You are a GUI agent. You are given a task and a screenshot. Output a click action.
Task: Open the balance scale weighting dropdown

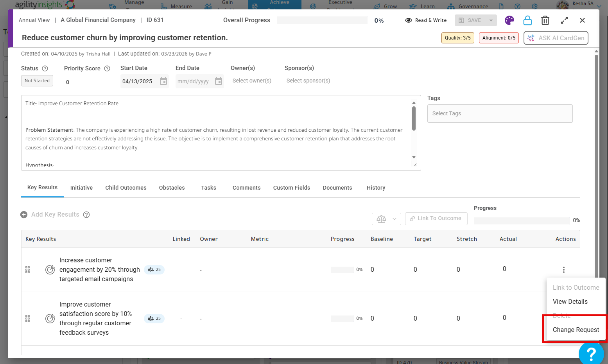386,219
